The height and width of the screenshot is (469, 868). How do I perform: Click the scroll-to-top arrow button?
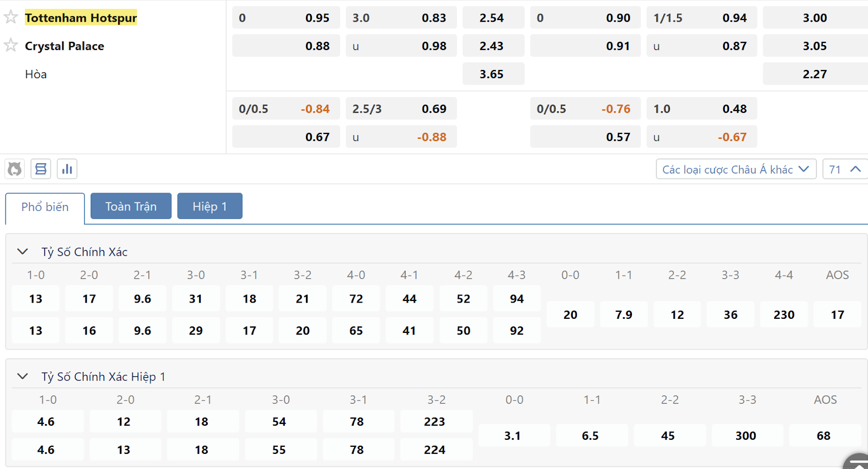pos(857,462)
